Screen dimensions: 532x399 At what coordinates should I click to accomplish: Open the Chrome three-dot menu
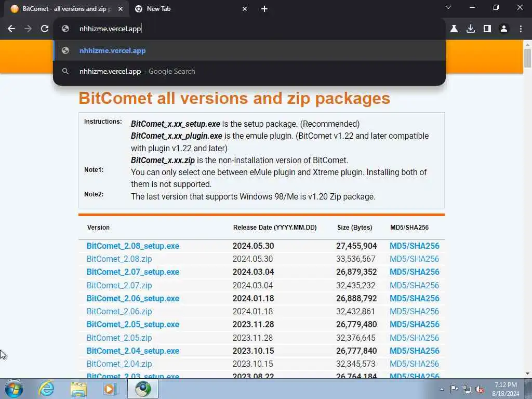click(521, 29)
